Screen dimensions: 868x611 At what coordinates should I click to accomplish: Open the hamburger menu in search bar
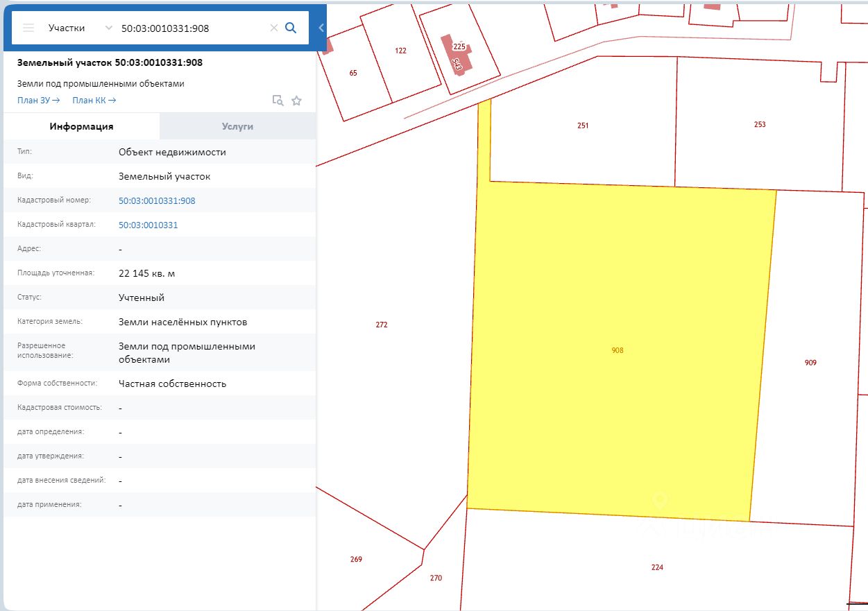click(28, 28)
